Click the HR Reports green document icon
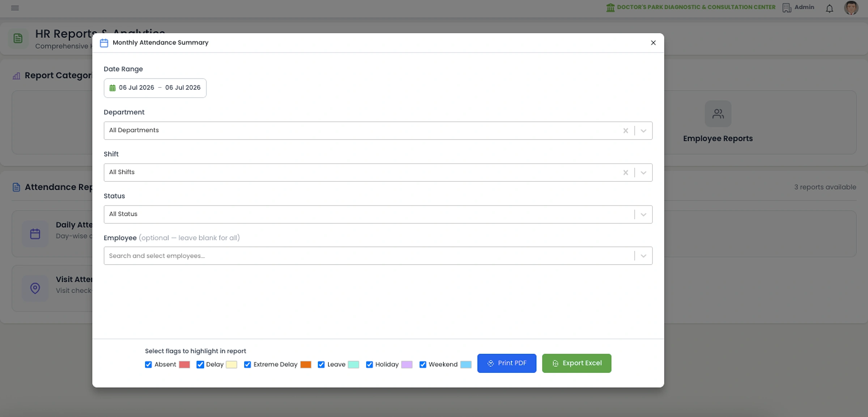Image resolution: width=868 pixels, height=417 pixels. tap(18, 38)
